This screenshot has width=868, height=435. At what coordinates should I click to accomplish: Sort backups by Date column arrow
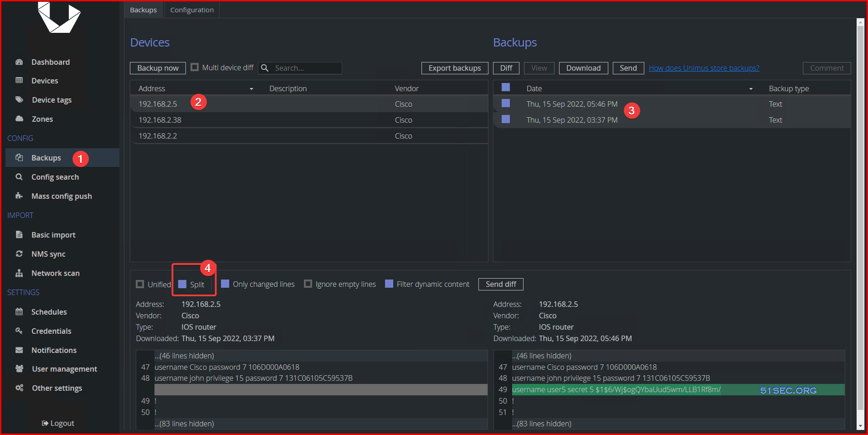[751, 89]
